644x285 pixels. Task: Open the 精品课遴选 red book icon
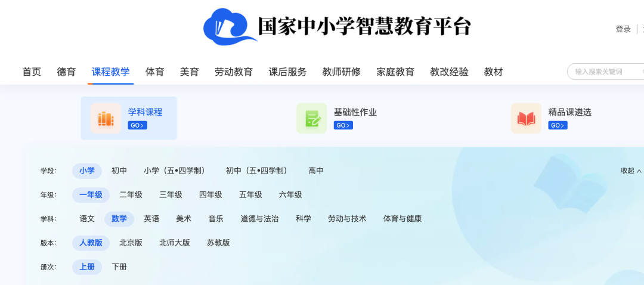(526, 118)
